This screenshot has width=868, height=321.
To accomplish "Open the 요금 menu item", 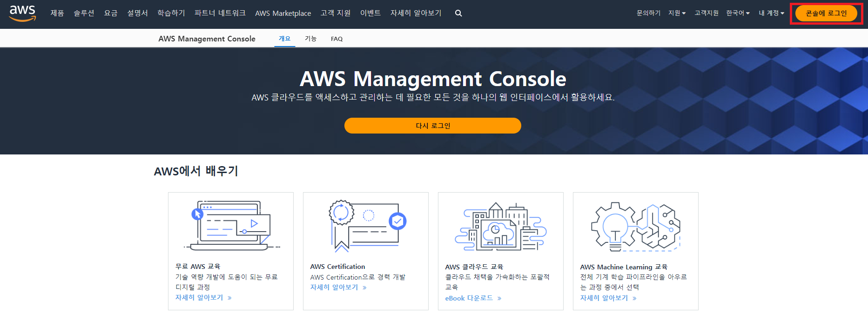I will coord(111,13).
